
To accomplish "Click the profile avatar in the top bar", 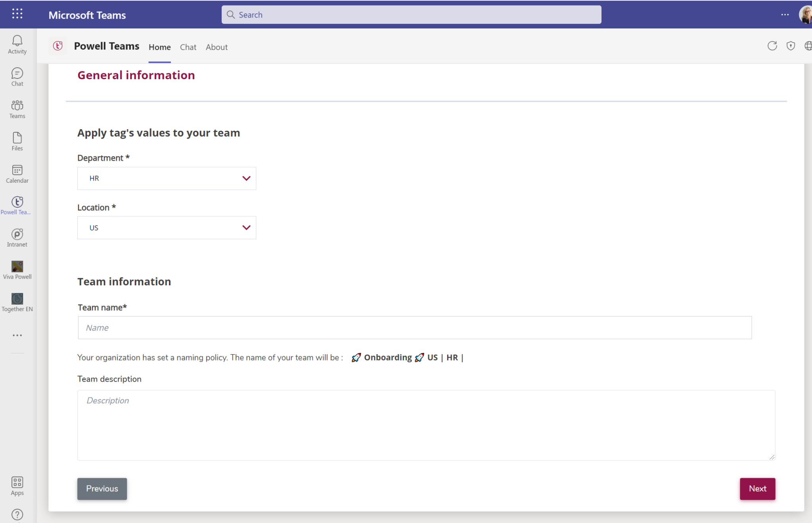I will point(805,14).
